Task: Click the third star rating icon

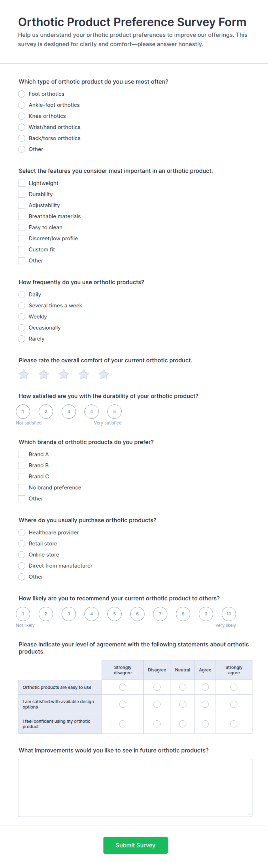Action: [x=64, y=374]
